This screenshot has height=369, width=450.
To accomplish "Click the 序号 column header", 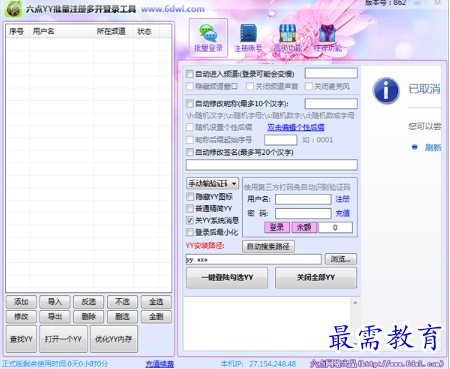I will (x=18, y=31).
